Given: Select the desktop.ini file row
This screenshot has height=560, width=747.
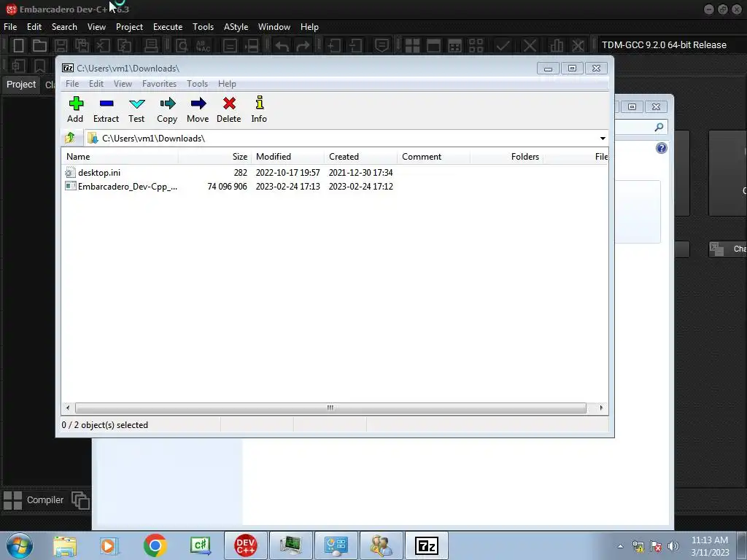Looking at the screenshot, I should [x=334, y=173].
